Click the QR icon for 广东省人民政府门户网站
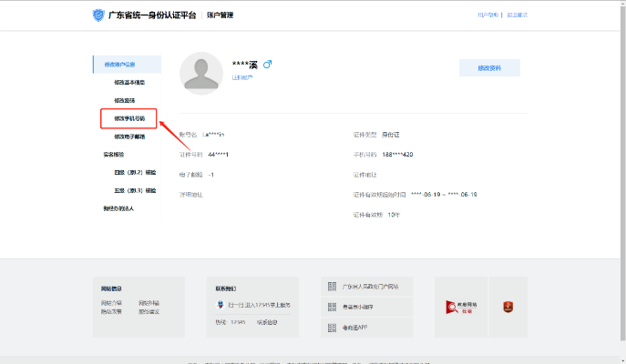626x364 pixels. click(x=332, y=287)
